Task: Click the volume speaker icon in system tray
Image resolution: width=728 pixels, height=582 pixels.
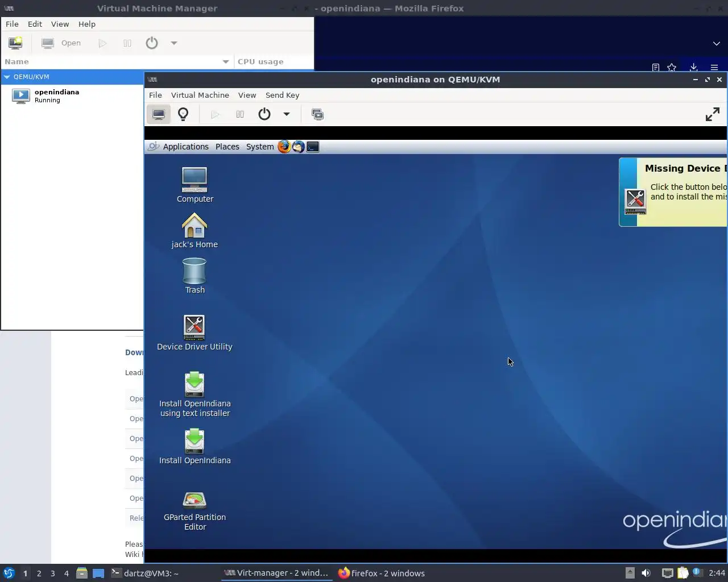Action: [646, 573]
